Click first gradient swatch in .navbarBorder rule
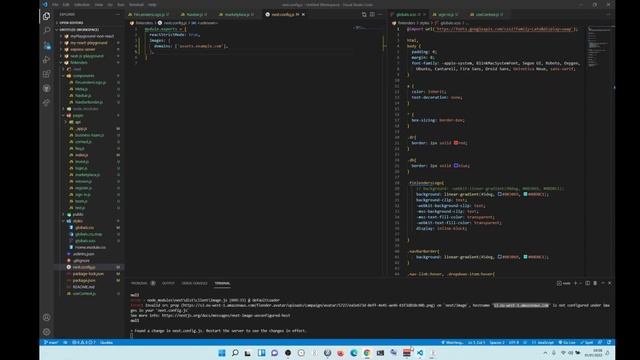This screenshot has height=360, width=640. [x=500, y=257]
